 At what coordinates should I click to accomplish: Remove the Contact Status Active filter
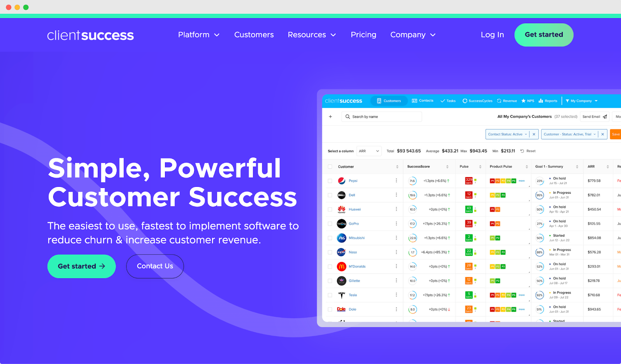(534, 135)
